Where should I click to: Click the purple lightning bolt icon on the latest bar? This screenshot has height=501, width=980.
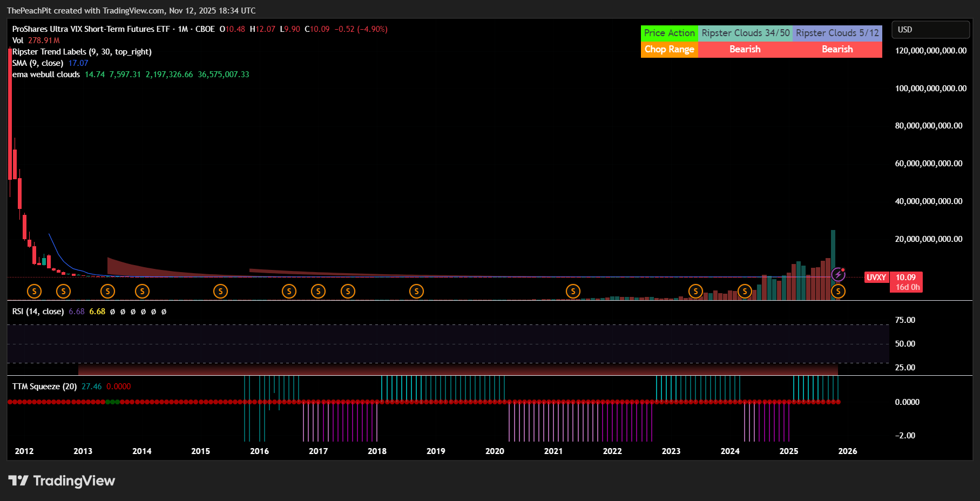click(x=838, y=274)
